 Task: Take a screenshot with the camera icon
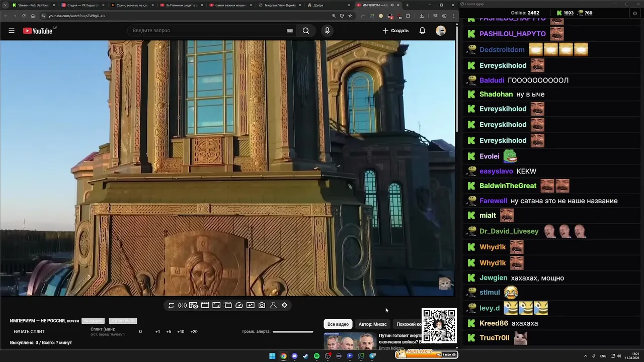click(x=262, y=305)
